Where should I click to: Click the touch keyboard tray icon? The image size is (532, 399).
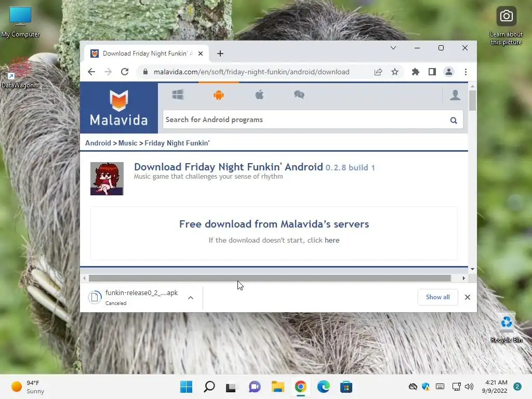[440, 387]
